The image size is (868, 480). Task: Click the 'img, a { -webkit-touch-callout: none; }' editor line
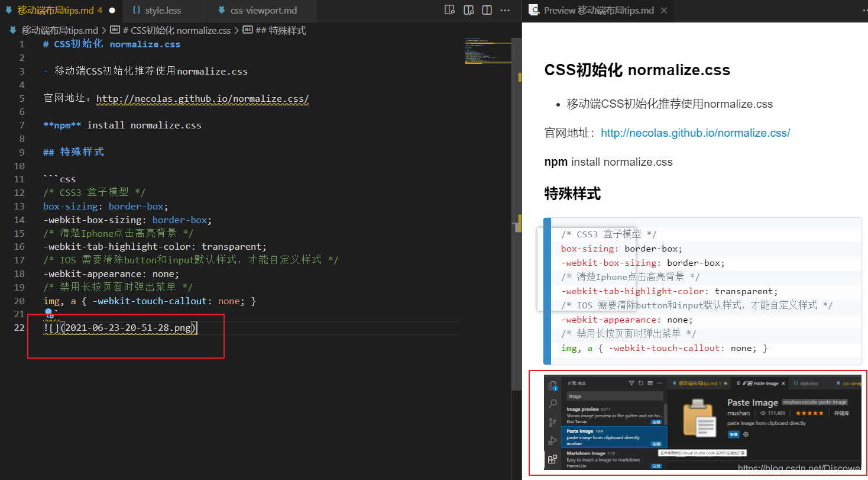coord(150,301)
